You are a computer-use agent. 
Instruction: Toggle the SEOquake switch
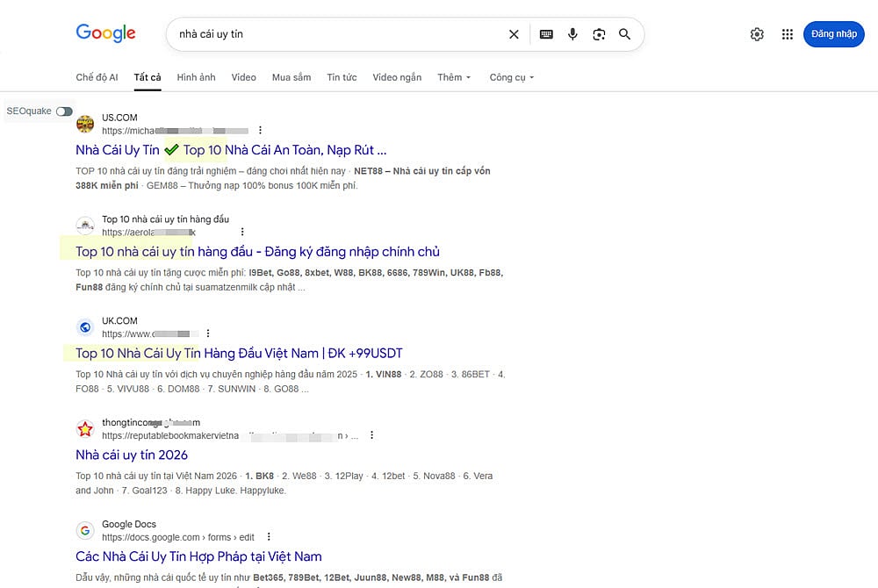pyautogui.click(x=64, y=111)
